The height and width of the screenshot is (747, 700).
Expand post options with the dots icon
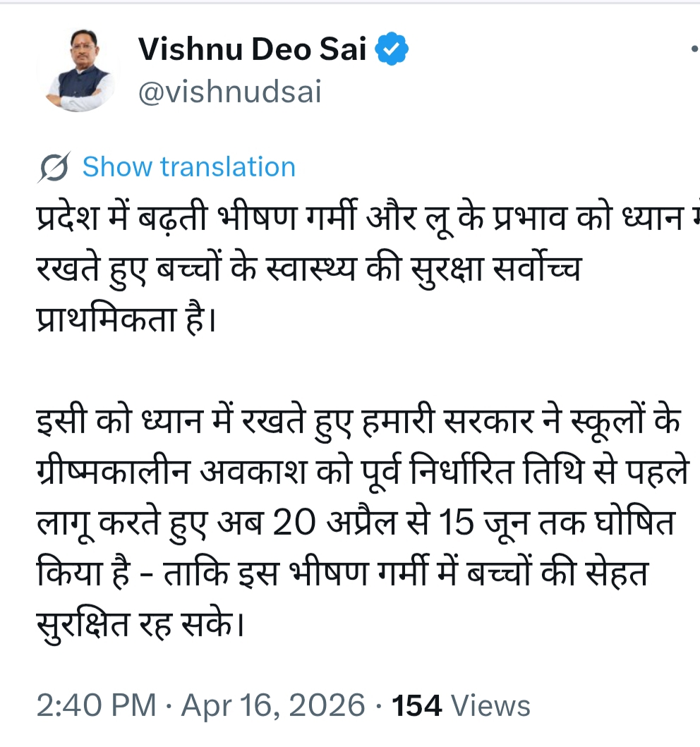point(696,49)
